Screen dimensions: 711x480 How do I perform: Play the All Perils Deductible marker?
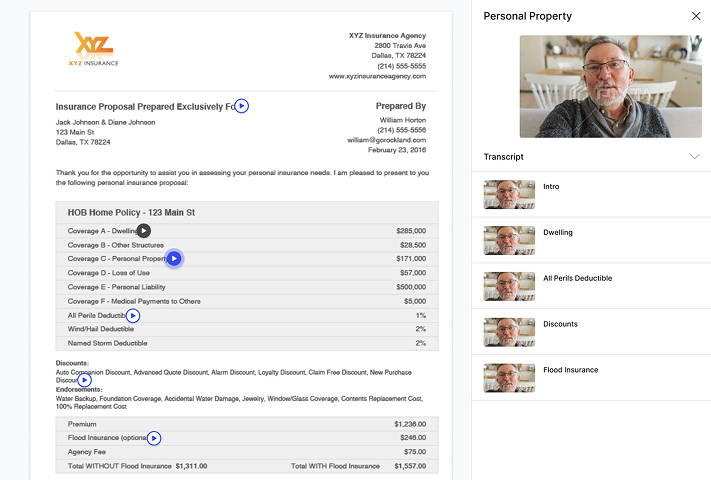point(133,316)
